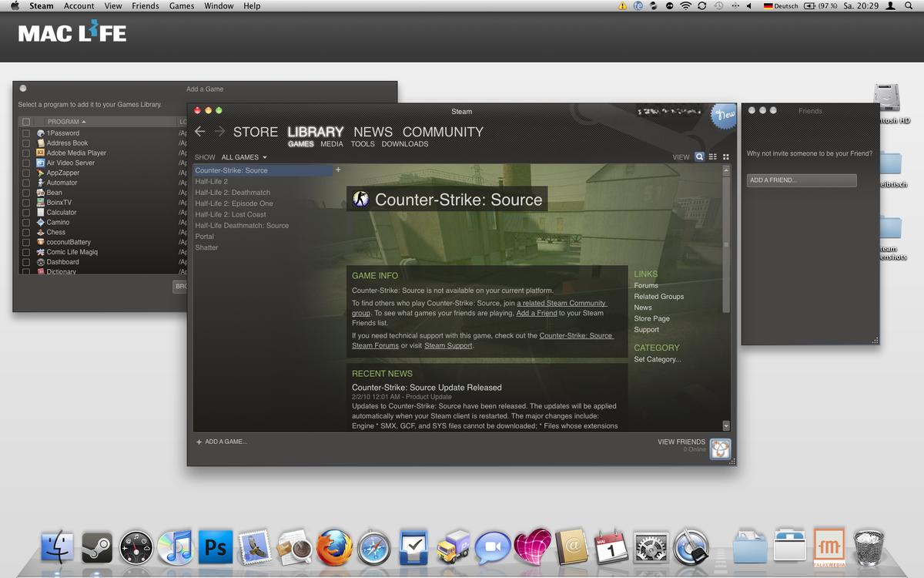Open Finder from the Dock
The height and width of the screenshot is (578, 924).
tap(57, 548)
